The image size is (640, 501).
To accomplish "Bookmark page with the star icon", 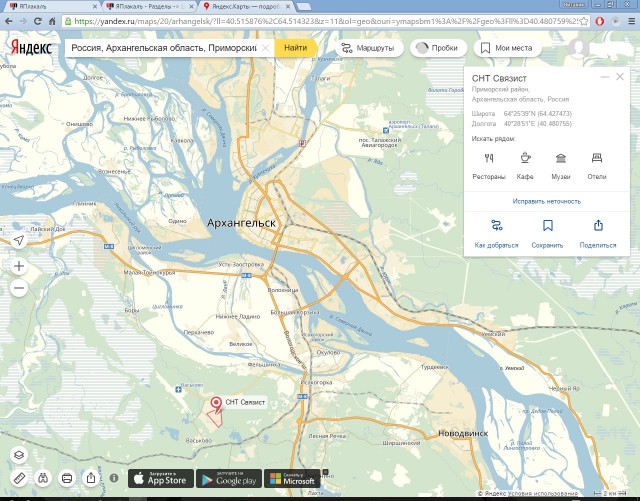I will (584, 21).
